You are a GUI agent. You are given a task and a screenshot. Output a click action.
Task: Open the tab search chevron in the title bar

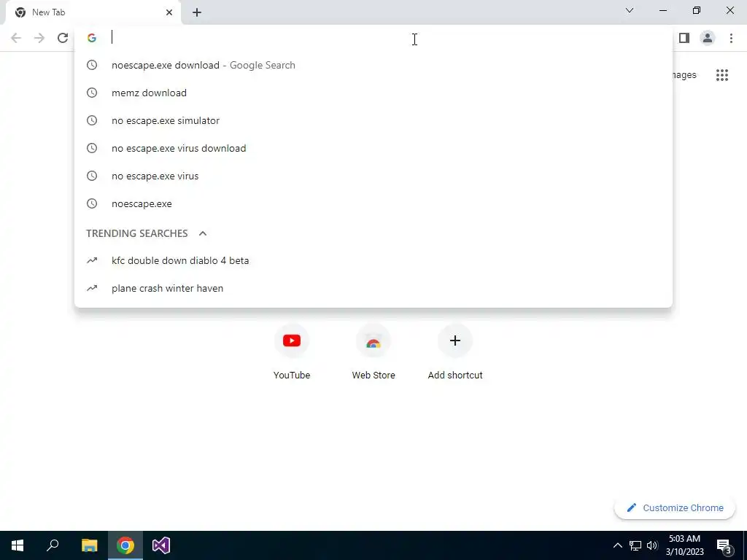point(630,10)
